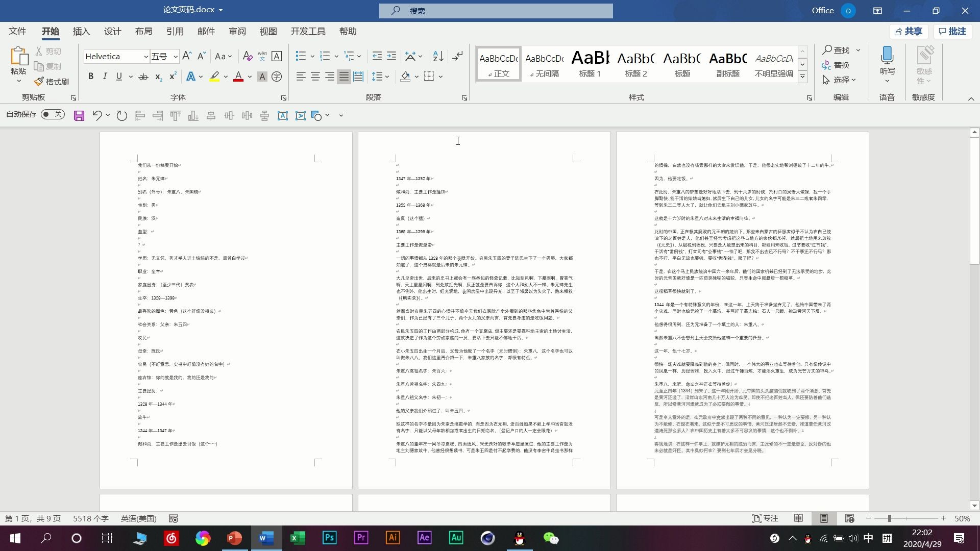
Task: Open the font name dropdown
Action: 145,57
